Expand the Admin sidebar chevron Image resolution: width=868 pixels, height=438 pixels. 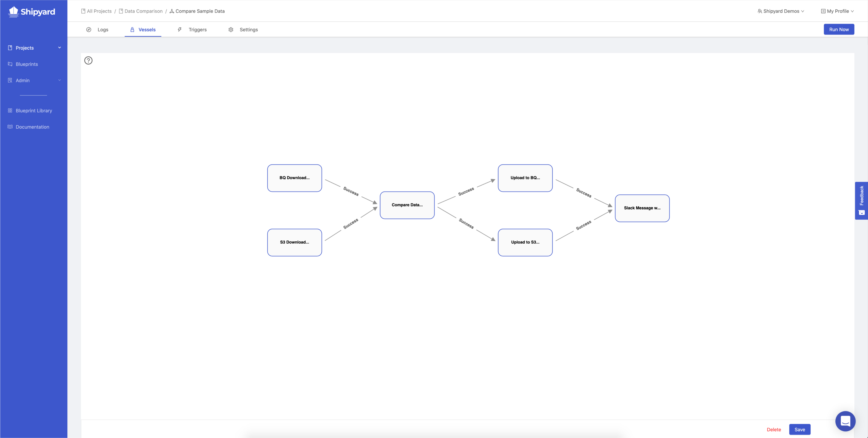coord(60,80)
